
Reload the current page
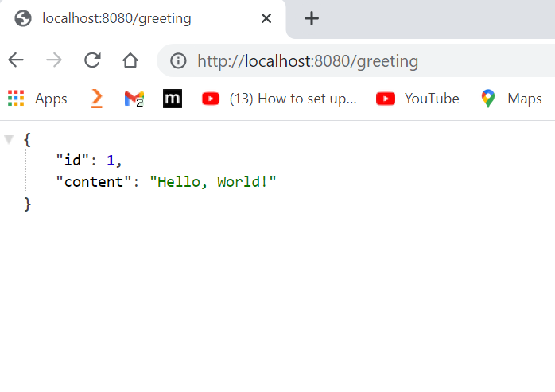coord(92,60)
